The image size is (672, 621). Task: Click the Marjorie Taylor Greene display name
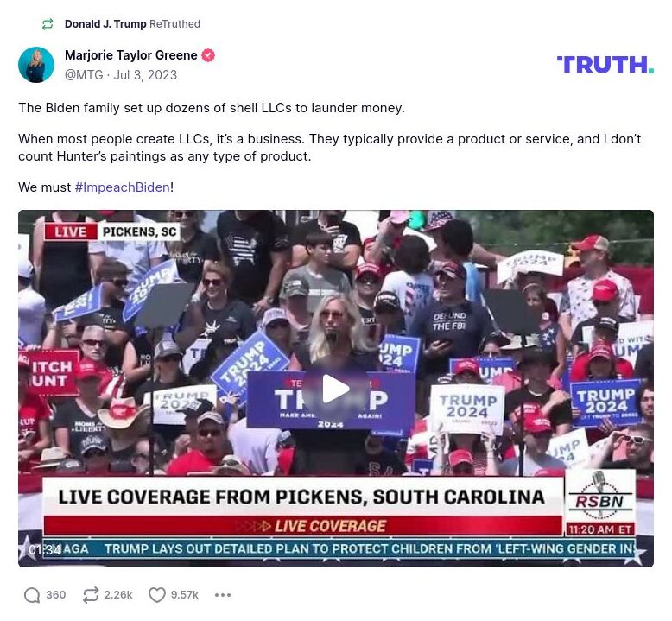pos(130,55)
